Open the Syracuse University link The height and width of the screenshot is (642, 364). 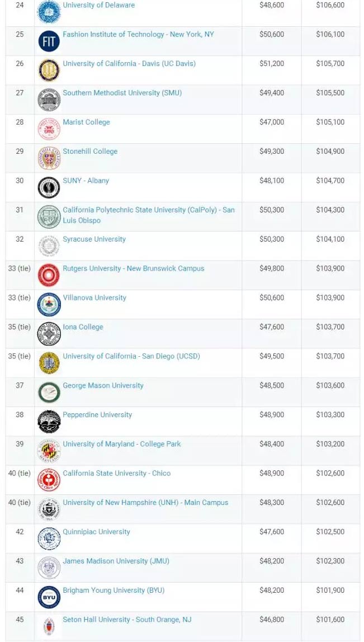[94, 239]
